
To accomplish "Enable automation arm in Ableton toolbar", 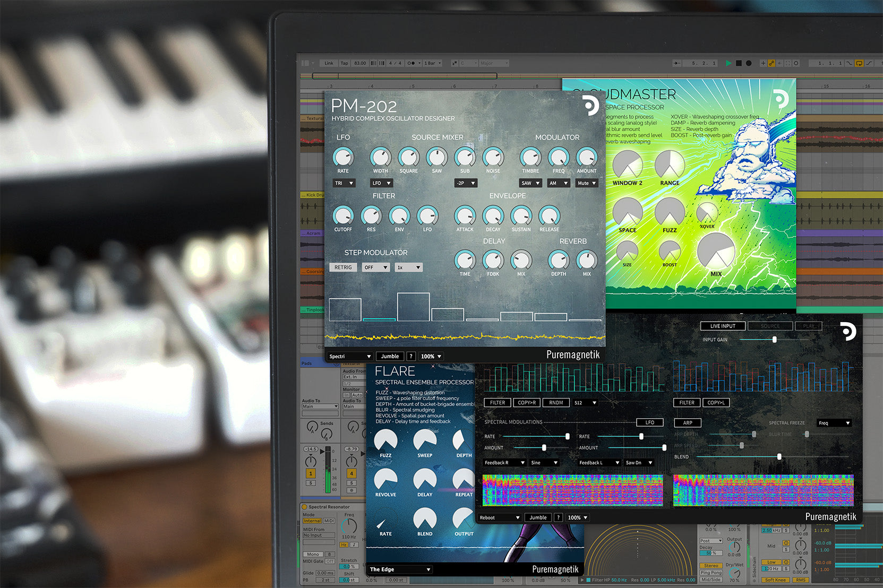I will click(771, 63).
